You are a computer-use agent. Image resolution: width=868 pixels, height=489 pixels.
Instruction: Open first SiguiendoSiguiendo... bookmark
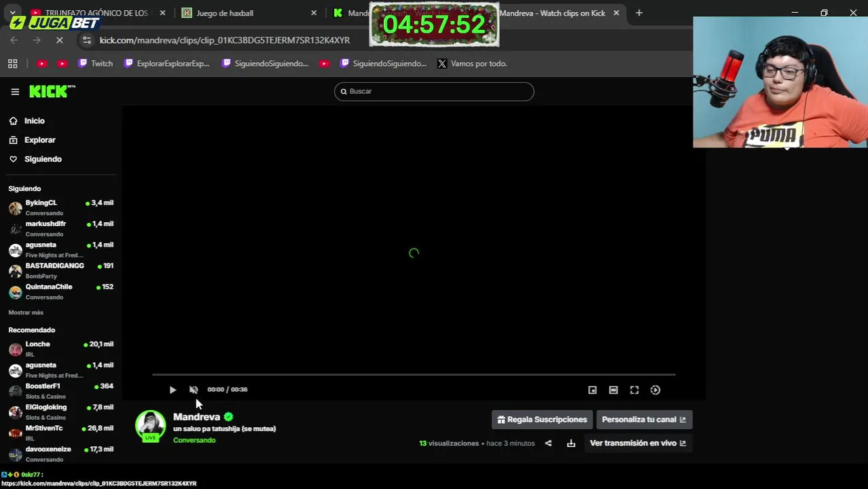pyautogui.click(x=265, y=64)
